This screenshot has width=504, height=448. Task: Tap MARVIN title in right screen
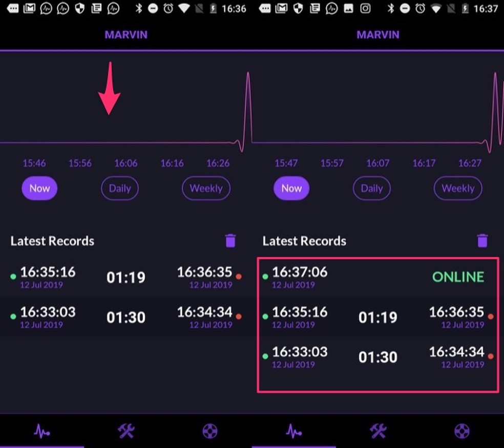tap(378, 35)
